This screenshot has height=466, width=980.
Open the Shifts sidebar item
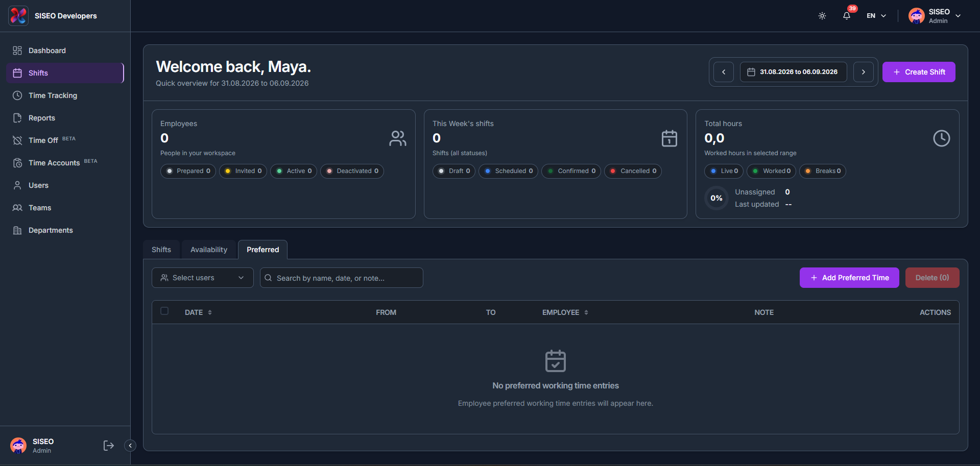coord(65,73)
